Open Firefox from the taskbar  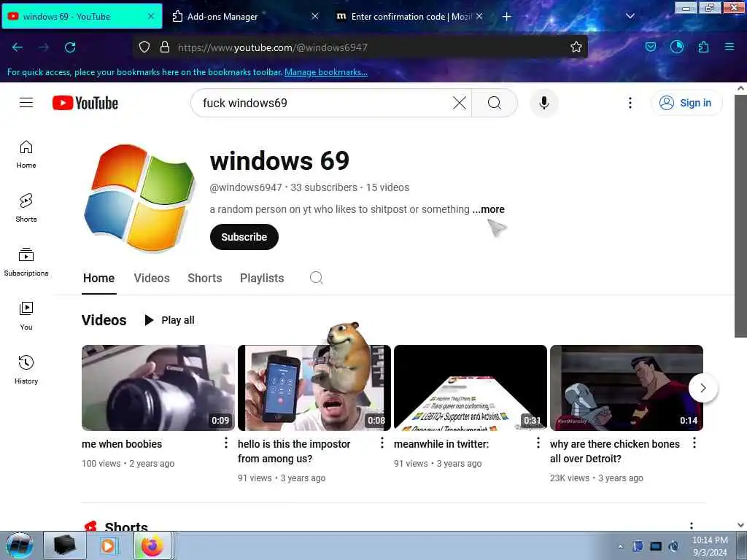coord(152,545)
